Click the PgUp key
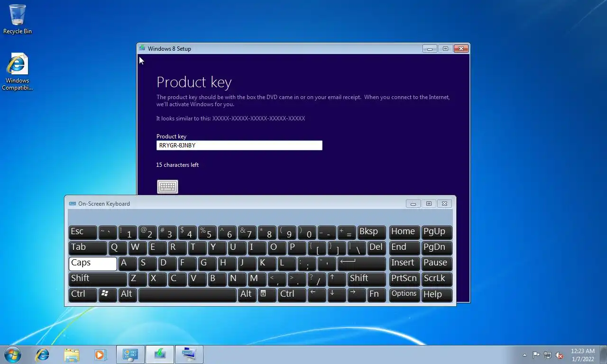607x364 pixels. point(437,232)
